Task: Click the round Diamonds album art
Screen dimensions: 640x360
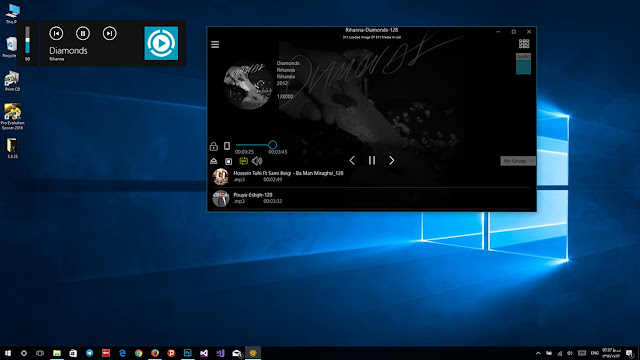Action: click(248, 85)
